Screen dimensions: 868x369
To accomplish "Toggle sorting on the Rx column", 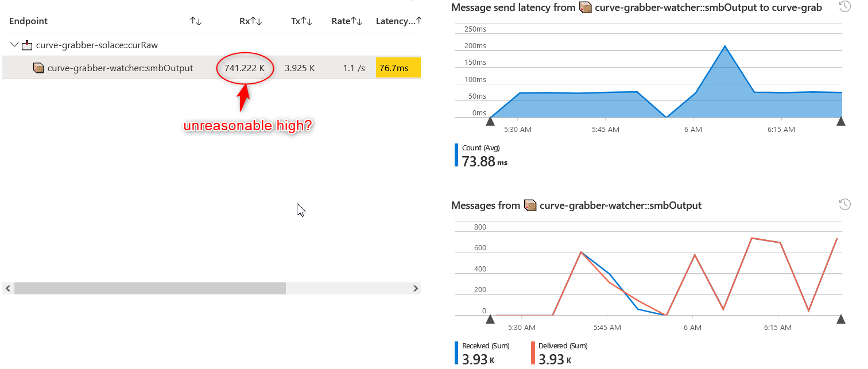I will tap(258, 21).
